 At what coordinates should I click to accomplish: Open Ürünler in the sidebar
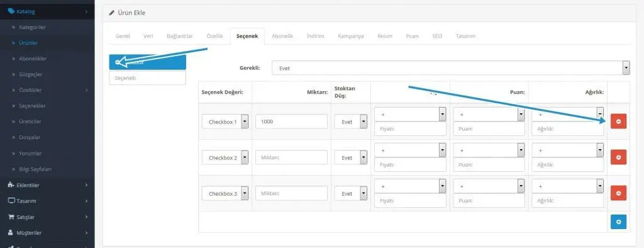28,43
